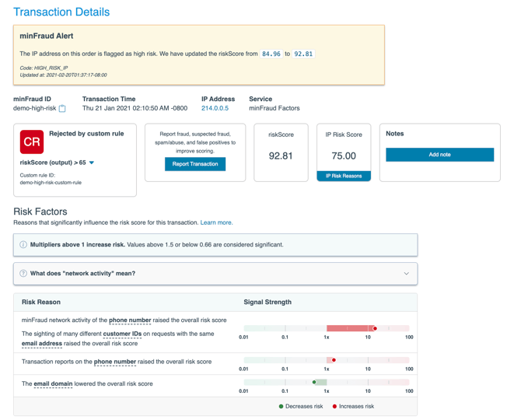Copy the minFraud ID with clipboard icon
Viewport: 521px width, 420px height.
click(x=62, y=108)
